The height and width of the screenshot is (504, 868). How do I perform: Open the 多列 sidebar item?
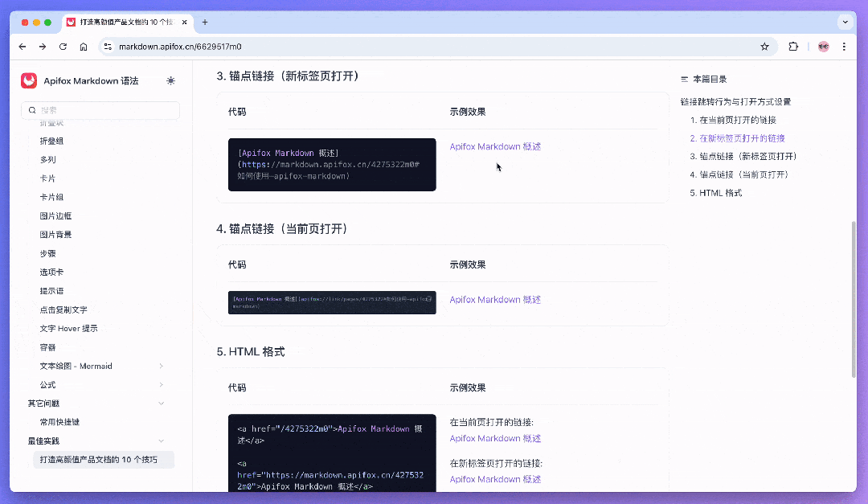47,159
